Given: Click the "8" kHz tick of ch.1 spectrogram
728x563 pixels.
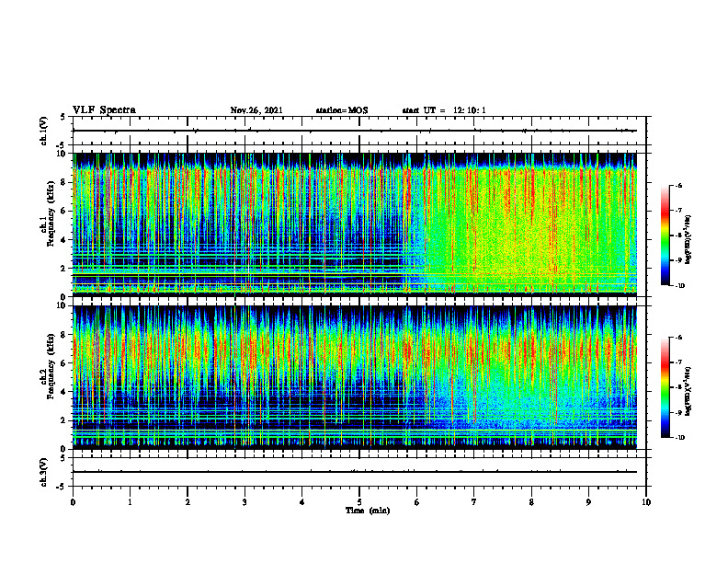Looking at the screenshot, I should coord(64,182).
